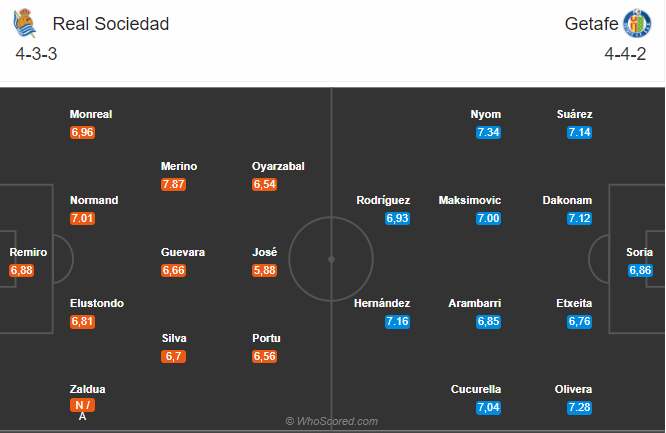Screen dimensions: 666x433
Task: Select player Monreal's name
Action: pos(91,114)
